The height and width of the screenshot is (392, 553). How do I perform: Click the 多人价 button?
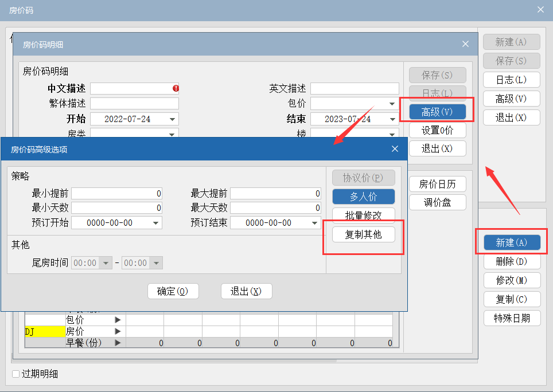pos(363,197)
